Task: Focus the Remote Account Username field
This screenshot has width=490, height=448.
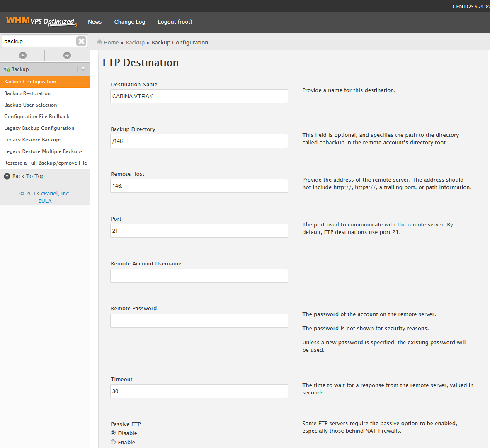Action: [x=199, y=276]
